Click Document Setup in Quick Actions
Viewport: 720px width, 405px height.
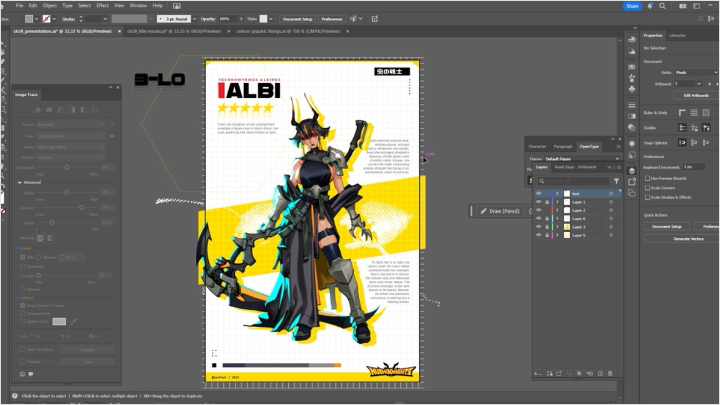667,227
